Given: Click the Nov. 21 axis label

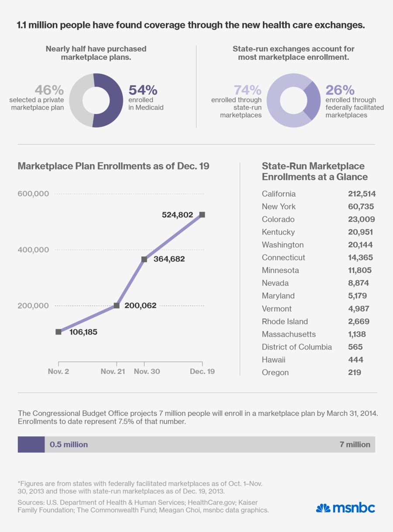Looking at the screenshot, I should coord(113,371).
